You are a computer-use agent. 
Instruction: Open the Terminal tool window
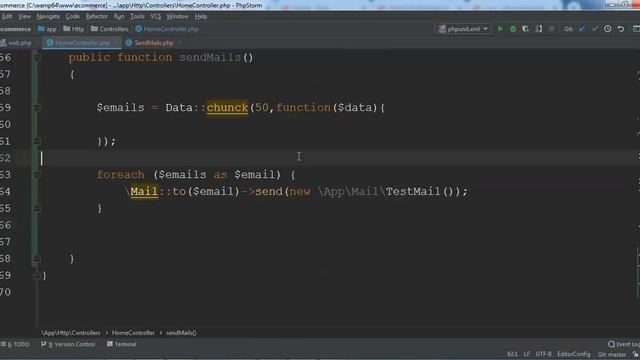click(121, 344)
